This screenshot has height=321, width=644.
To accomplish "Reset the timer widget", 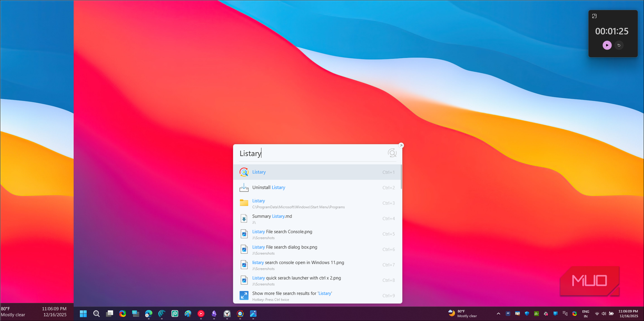I will [619, 45].
